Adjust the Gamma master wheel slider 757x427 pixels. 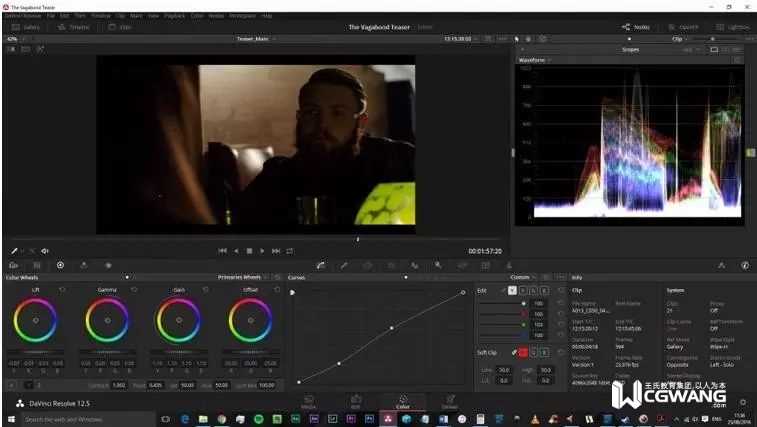point(107,352)
